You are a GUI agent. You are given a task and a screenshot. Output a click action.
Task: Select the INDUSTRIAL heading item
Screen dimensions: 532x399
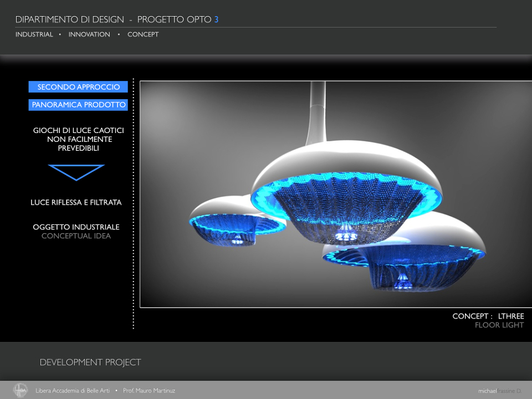click(34, 34)
